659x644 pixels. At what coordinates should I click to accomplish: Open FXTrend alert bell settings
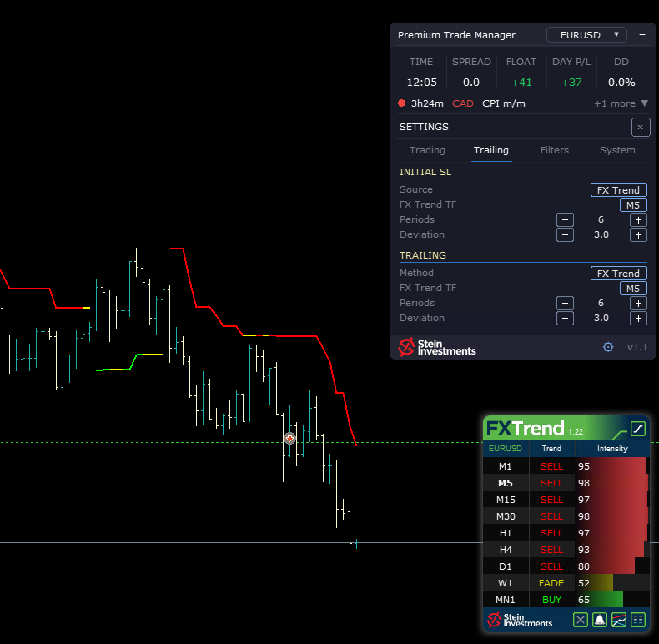599,620
